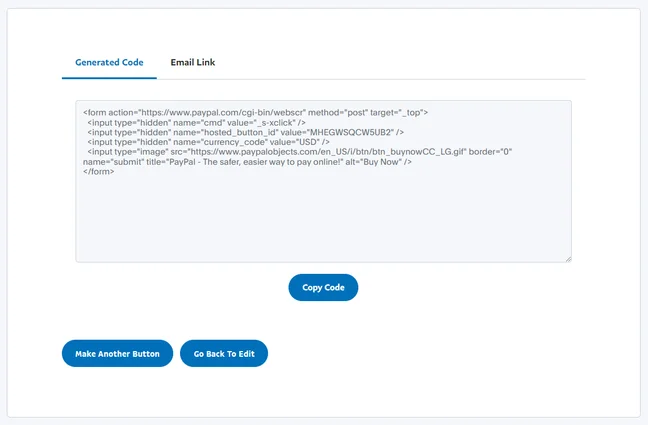
Task: Click the form action paypal.com line
Action: [255, 112]
